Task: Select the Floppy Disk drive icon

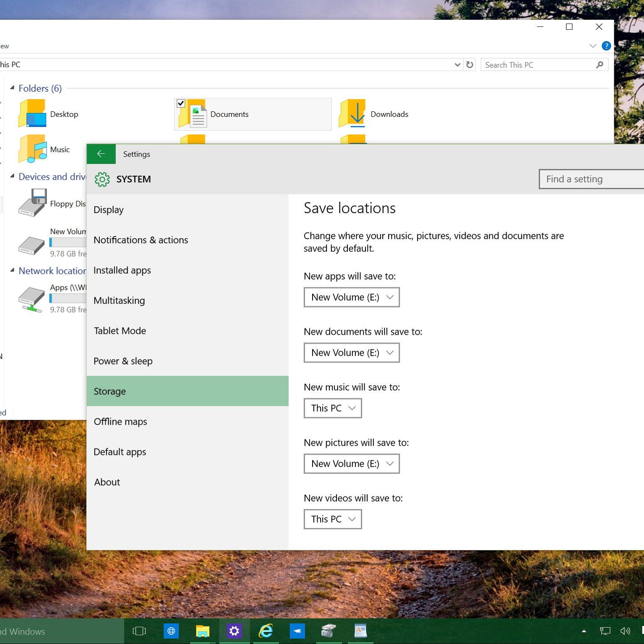Action: tap(32, 203)
